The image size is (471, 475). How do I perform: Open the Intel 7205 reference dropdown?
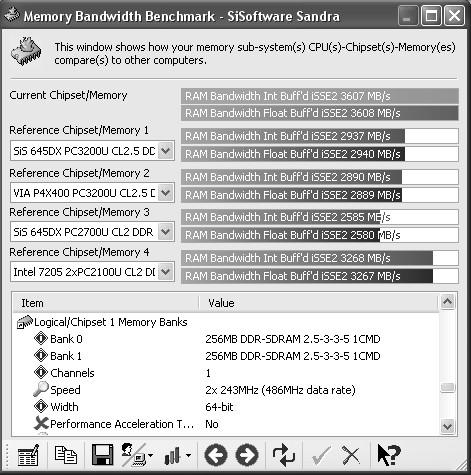[x=166, y=272]
